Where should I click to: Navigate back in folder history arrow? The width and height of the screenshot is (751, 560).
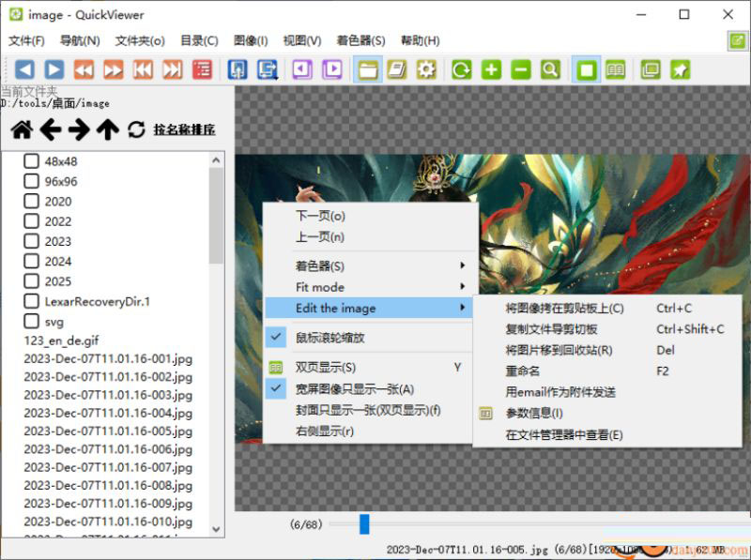[x=51, y=129]
